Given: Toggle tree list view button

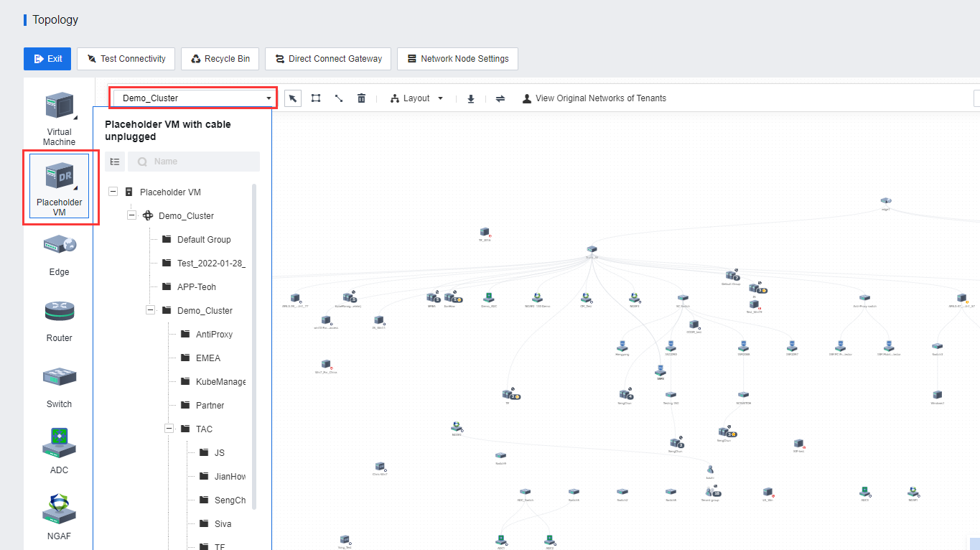Looking at the screenshot, I should click(x=115, y=162).
